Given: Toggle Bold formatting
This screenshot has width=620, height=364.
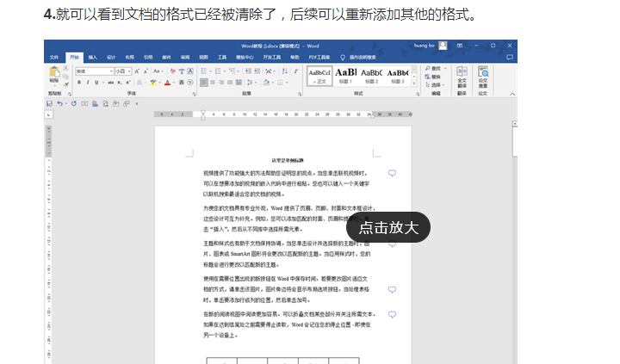Looking at the screenshot, I should tap(79, 83).
